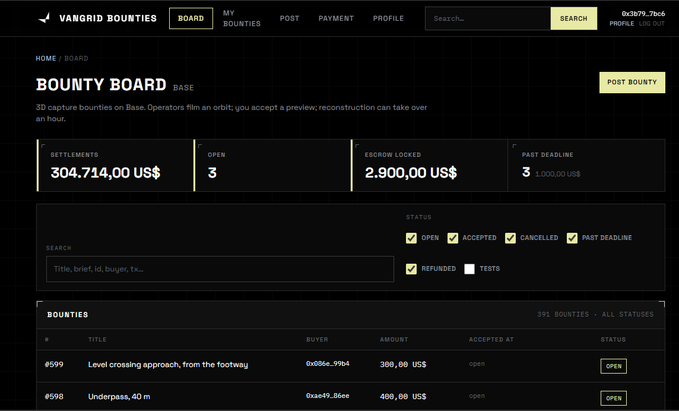Click the Post Bounty button
This screenshot has width=679, height=411.
pyautogui.click(x=632, y=82)
